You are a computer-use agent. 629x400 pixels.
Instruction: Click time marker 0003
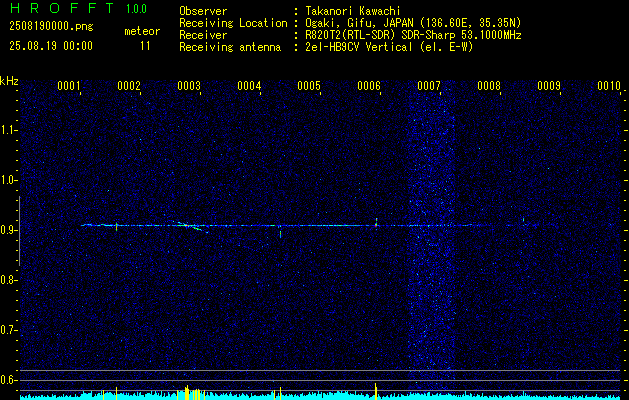(189, 86)
